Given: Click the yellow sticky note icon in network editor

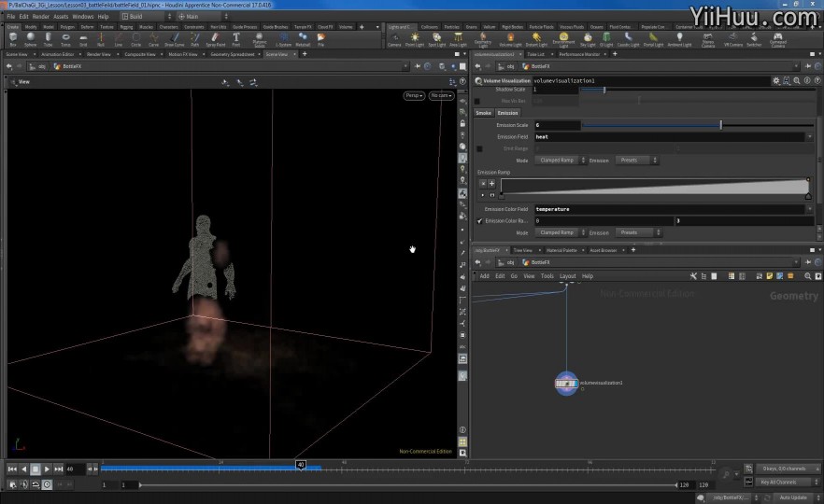Looking at the screenshot, I should 770,276.
